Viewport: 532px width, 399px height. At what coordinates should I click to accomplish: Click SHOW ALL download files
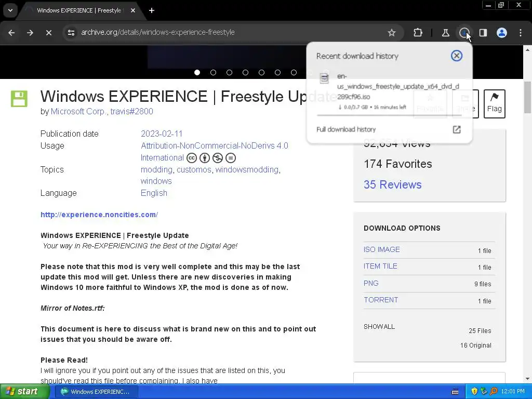pos(379,327)
